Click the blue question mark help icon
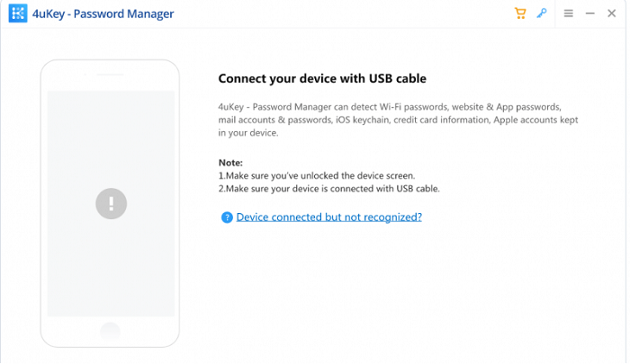The height and width of the screenshot is (364, 630). tap(227, 217)
